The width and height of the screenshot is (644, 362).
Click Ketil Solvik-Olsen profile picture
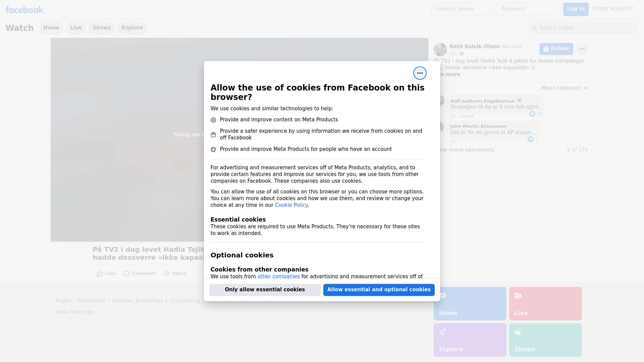point(440,50)
